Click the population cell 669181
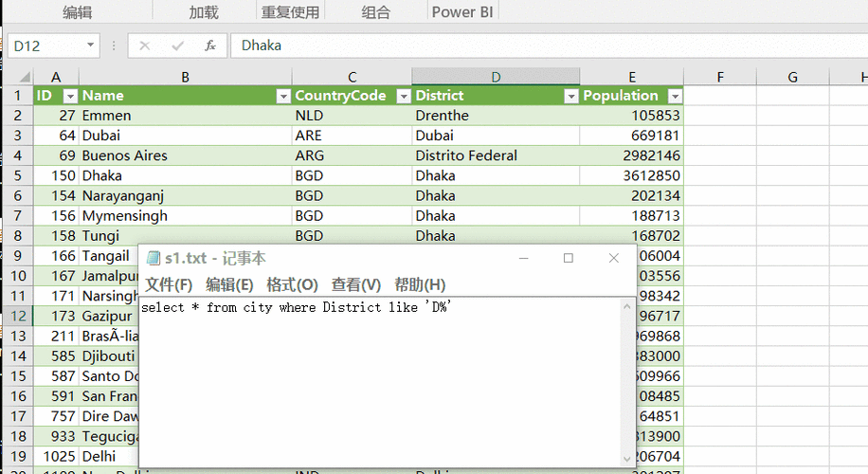The height and width of the screenshot is (474, 868). (632, 136)
